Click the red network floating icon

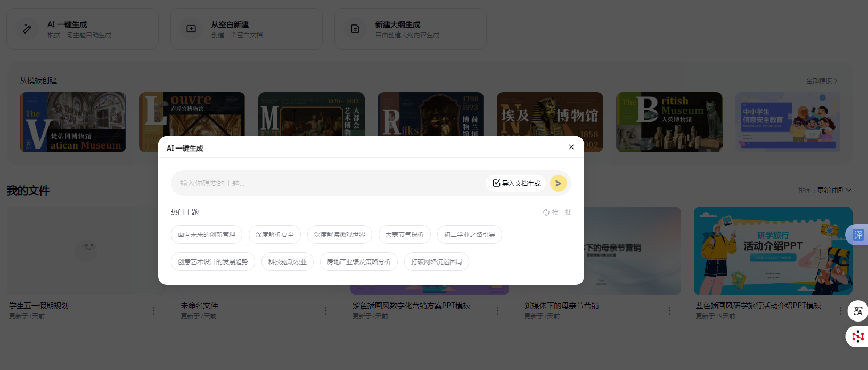[x=857, y=336]
